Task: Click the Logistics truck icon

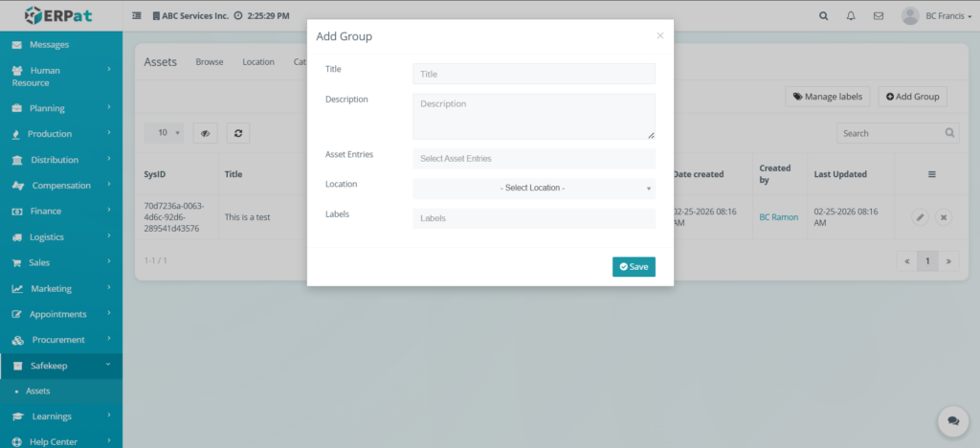Action: (17, 237)
